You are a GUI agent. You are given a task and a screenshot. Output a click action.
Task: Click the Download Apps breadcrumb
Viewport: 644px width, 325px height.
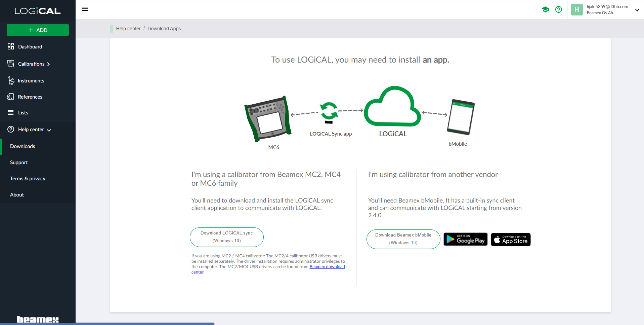[x=164, y=29]
